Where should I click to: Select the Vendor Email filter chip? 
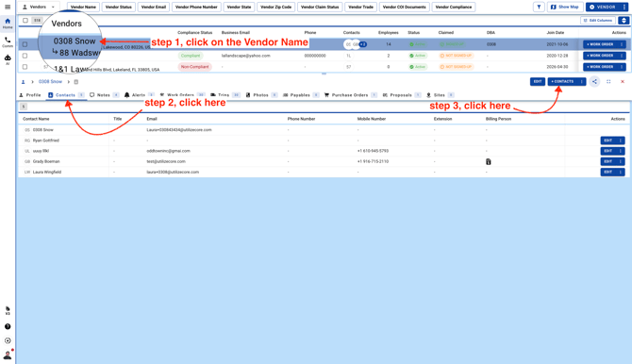coord(154,7)
